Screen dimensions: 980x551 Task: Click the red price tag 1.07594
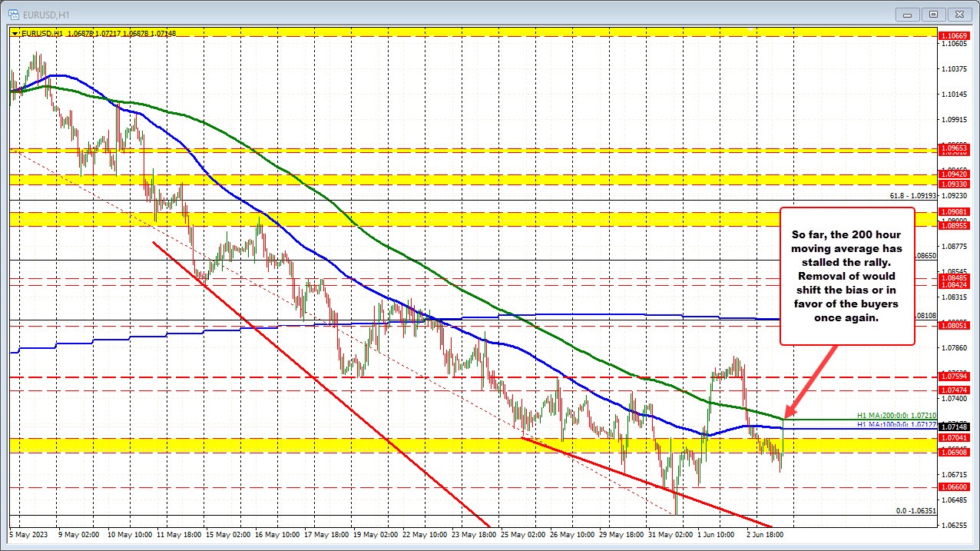[x=954, y=376]
